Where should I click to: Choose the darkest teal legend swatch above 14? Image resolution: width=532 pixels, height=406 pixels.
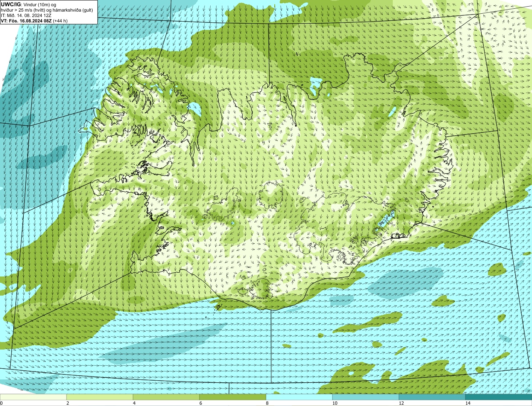(499, 397)
